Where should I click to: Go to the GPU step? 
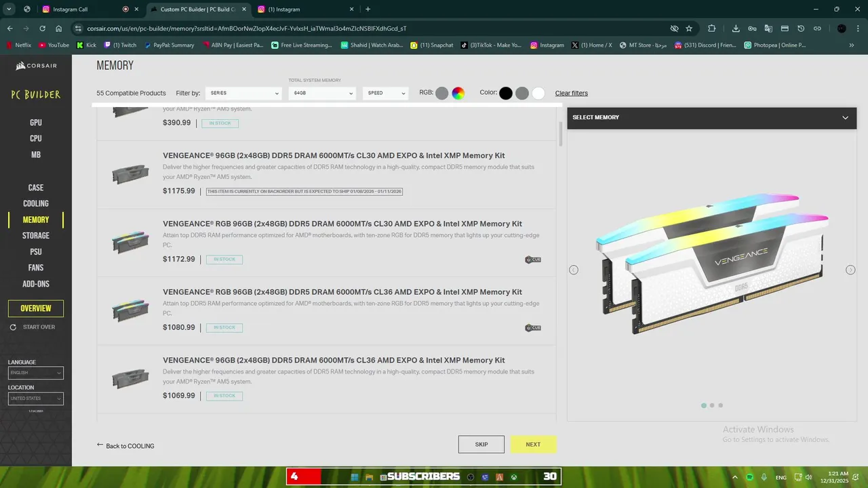coord(36,123)
